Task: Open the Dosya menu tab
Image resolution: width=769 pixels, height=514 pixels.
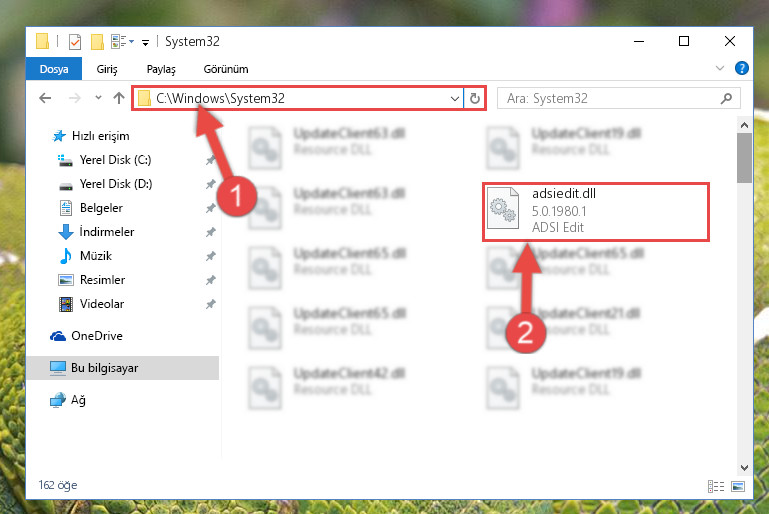Action: click(54, 69)
